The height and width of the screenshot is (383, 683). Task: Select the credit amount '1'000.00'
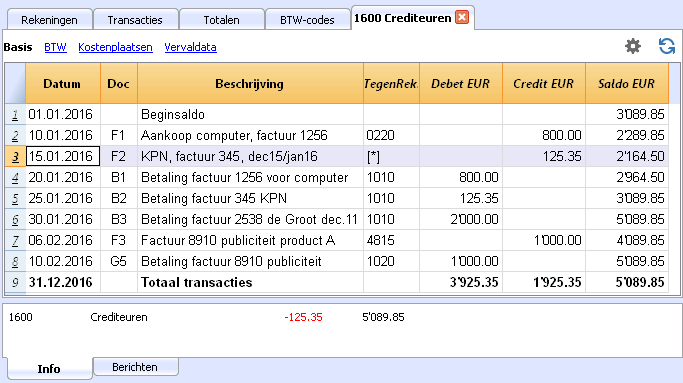pyautogui.click(x=544, y=240)
